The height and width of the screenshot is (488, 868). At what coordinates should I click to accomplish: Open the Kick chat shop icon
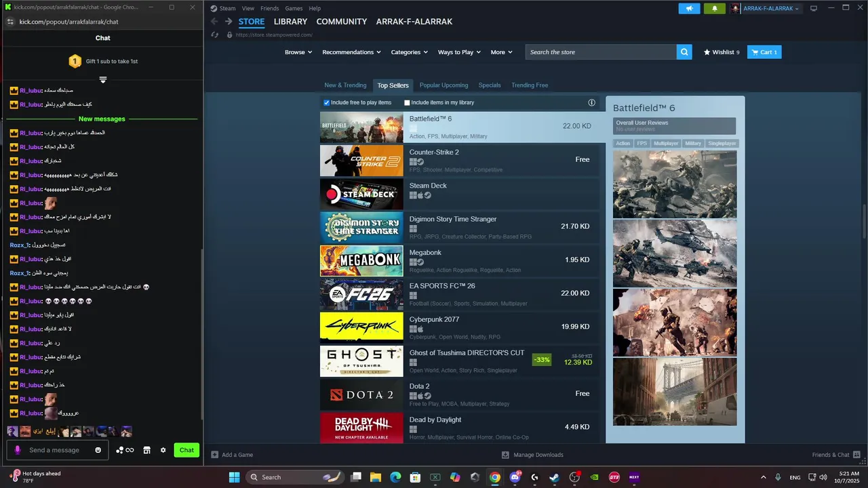(146, 450)
